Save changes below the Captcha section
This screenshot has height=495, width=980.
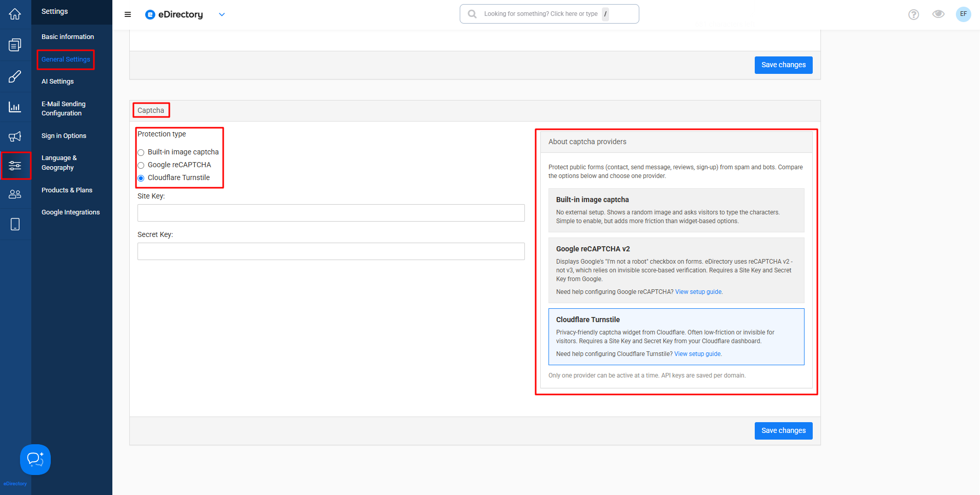click(783, 431)
